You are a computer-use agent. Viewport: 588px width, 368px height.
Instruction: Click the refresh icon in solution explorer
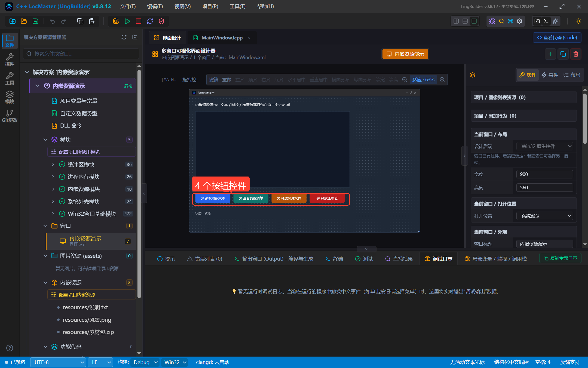click(x=124, y=37)
